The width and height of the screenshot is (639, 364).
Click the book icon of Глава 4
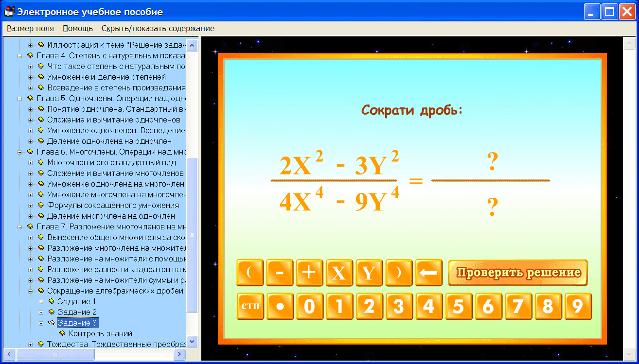[x=30, y=55]
